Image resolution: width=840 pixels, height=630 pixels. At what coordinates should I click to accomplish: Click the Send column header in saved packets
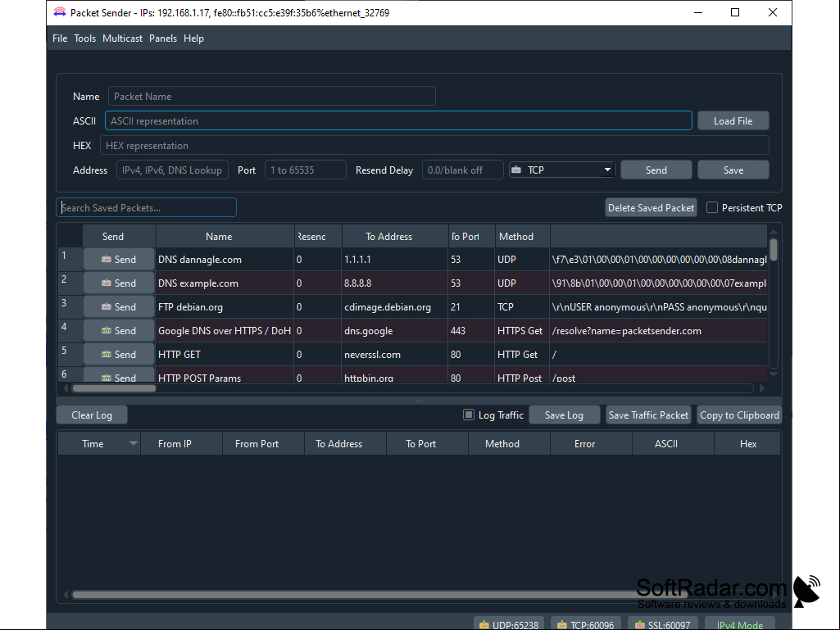(x=119, y=236)
